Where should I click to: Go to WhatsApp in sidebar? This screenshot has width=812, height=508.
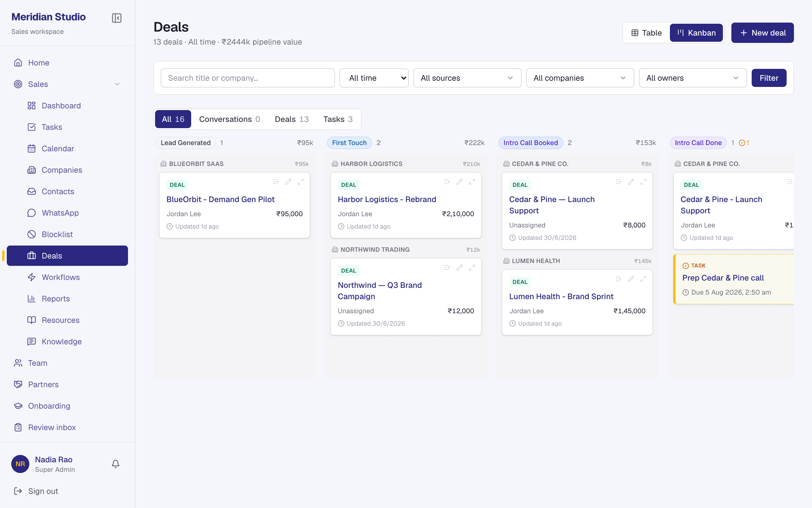tap(67, 213)
